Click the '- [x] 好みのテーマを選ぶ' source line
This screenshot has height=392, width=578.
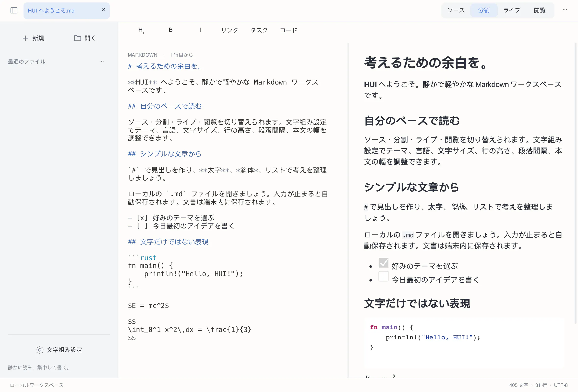(x=171, y=218)
